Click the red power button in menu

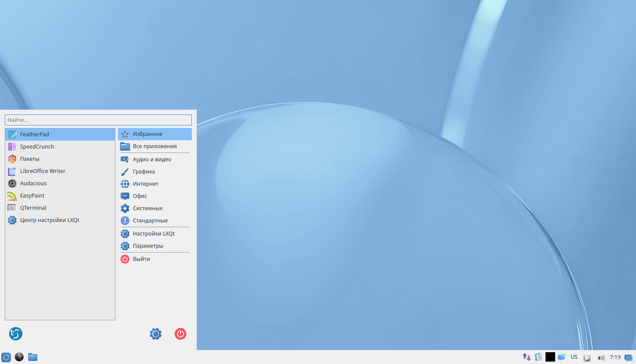(x=181, y=334)
